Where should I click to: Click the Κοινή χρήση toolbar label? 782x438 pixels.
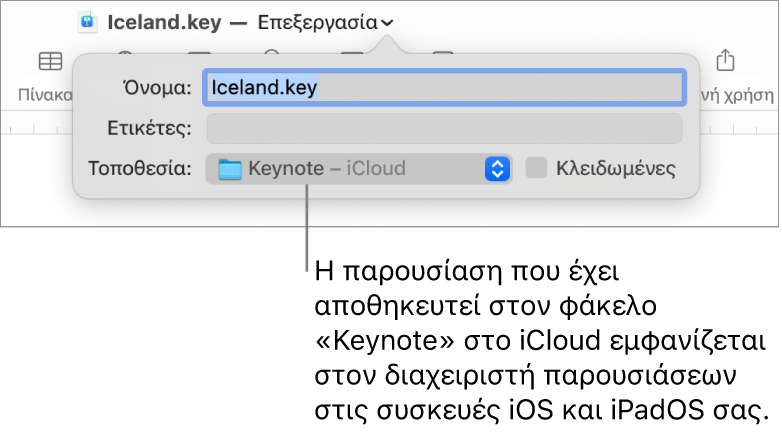(737, 94)
